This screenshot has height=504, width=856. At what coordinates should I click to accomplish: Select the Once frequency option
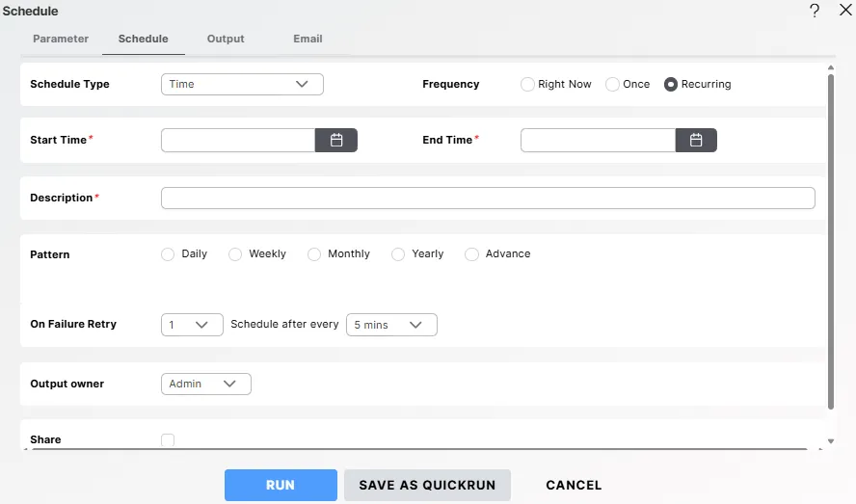(612, 85)
